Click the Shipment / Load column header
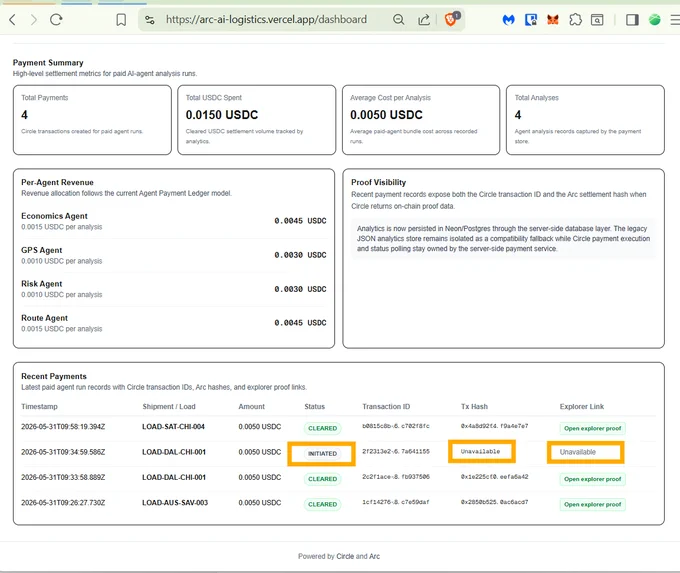The width and height of the screenshot is (680, 573). pyautogui.click(x=169, y=406)
